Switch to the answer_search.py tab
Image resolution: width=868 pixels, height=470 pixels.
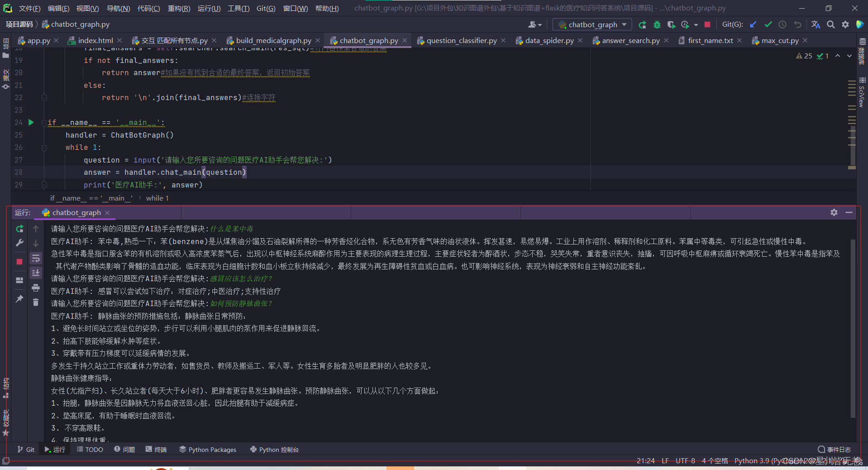point(630,40)
